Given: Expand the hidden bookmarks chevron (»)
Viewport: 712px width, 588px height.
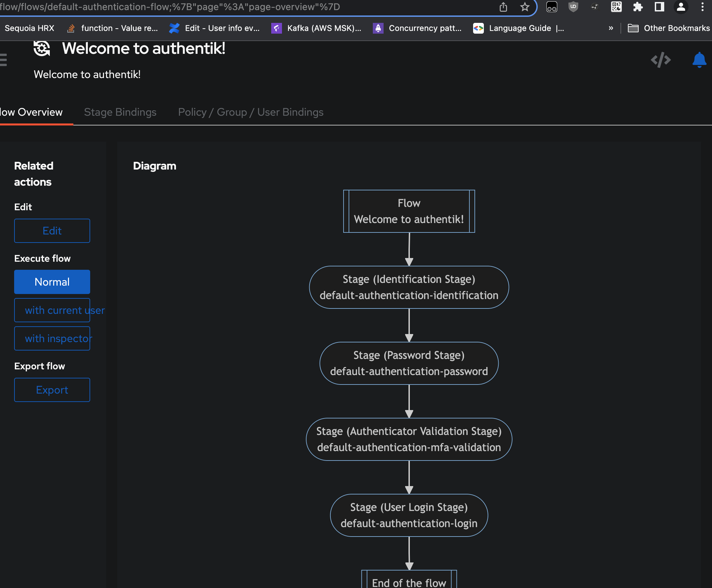Looking at the screenshot, I should (x=611, y=28).
